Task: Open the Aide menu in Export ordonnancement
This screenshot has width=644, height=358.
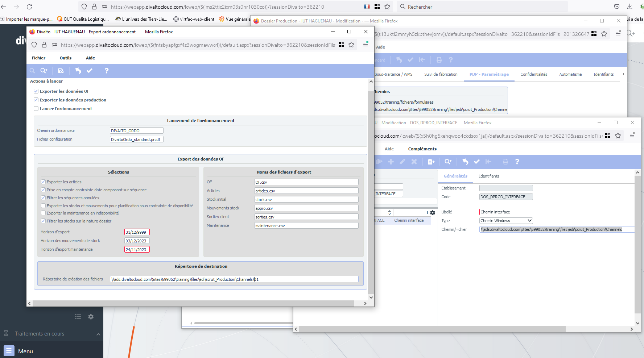Action: click(90, 58)
